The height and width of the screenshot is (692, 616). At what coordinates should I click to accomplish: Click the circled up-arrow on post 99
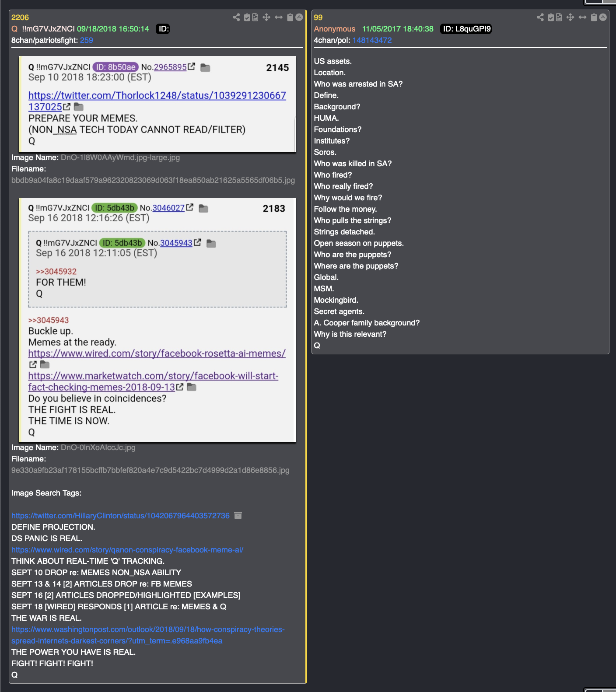coord(603,17)
